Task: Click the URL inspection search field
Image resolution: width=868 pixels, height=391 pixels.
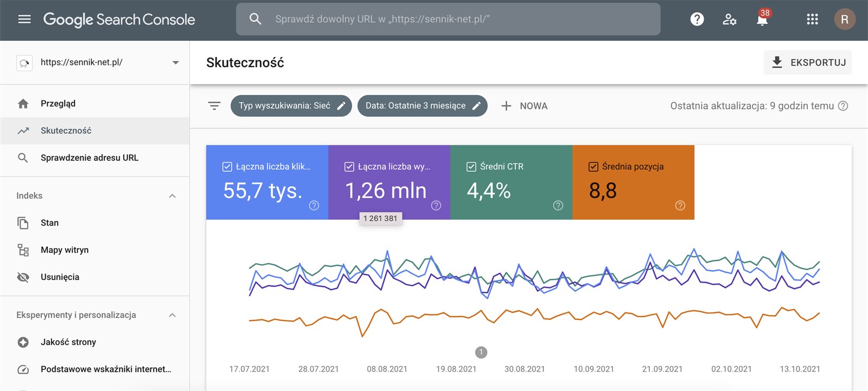Action: (448, 19)
